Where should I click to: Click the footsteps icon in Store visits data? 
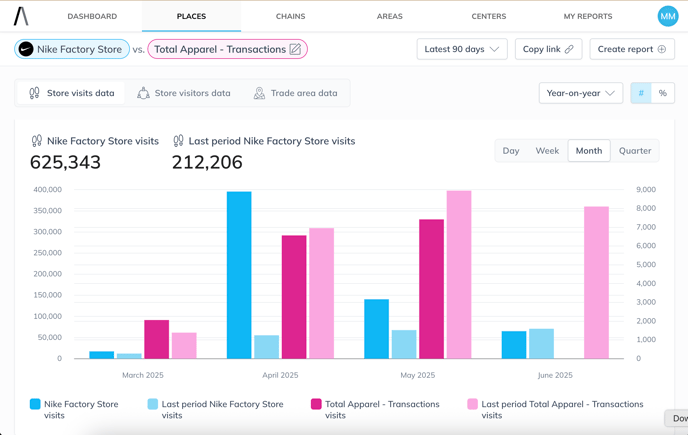click(x=34, y=93)
